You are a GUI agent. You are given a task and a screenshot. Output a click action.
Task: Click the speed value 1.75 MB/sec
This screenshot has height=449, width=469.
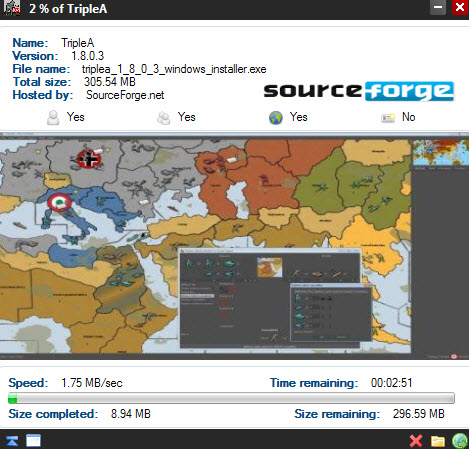tap(92, 383)
